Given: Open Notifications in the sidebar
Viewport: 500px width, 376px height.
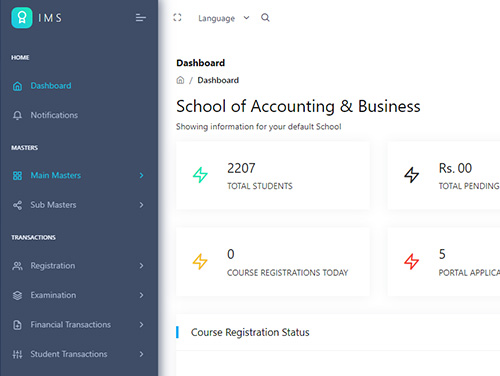Looking at the screenshot, I should 54,115.
